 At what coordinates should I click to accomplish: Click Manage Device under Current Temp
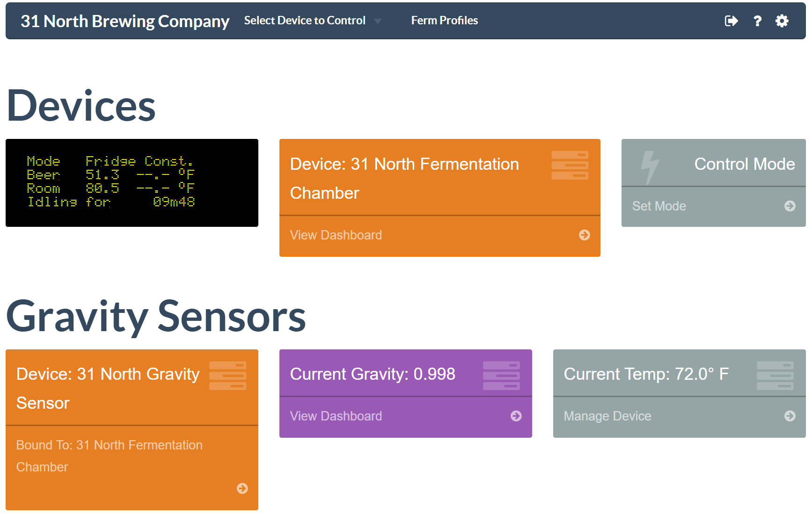607,416
